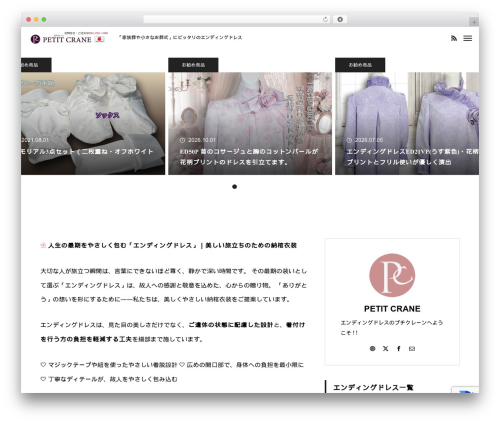Viewport: 500px width, 423px height.
Task: Click the round PC profile logo
Action: (x=392, y=275)
